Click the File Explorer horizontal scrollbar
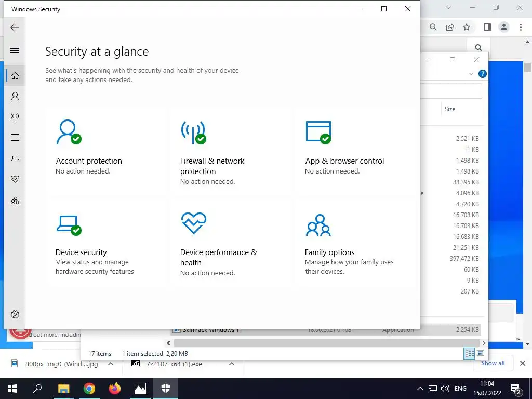532x399 pixels. (326, 343)
